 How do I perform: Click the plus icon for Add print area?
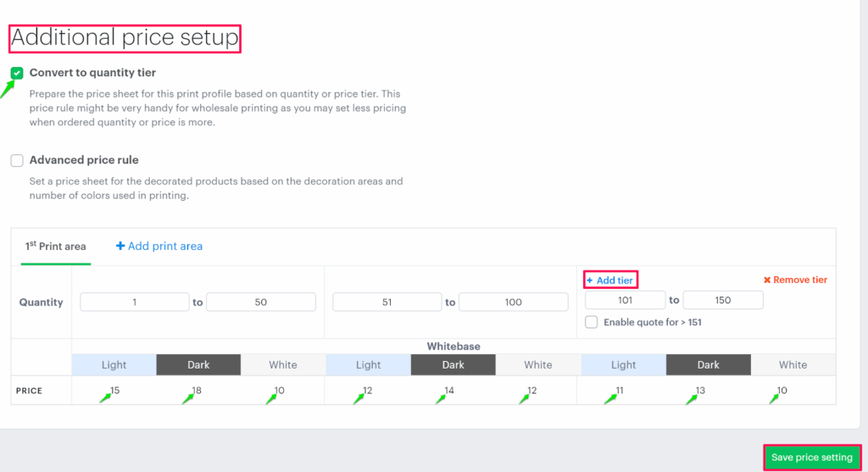[x=120, y=247]
